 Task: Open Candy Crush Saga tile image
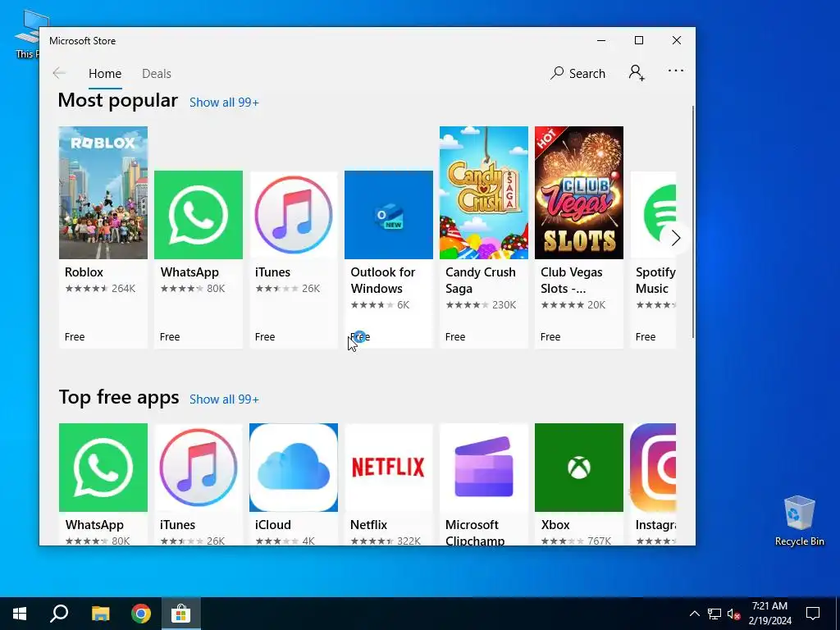click(x=484, y=193)
